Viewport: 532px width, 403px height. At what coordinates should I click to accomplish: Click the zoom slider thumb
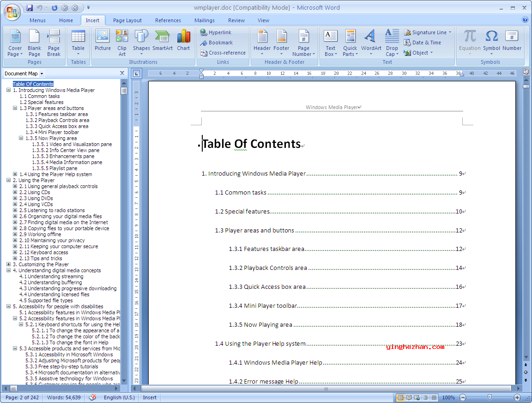click(x=490, y=397)
